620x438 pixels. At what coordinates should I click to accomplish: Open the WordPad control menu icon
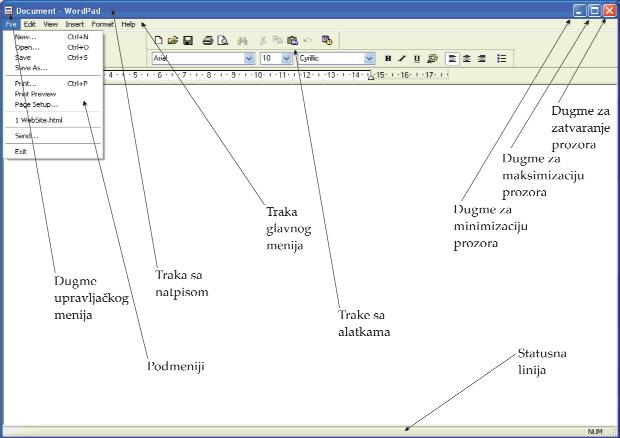click(x=9, y=11)
